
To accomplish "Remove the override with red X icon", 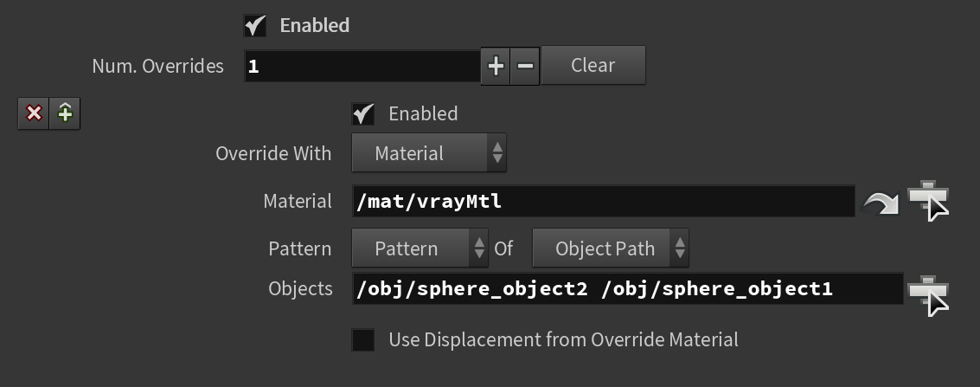I will (x=34, y=113).
